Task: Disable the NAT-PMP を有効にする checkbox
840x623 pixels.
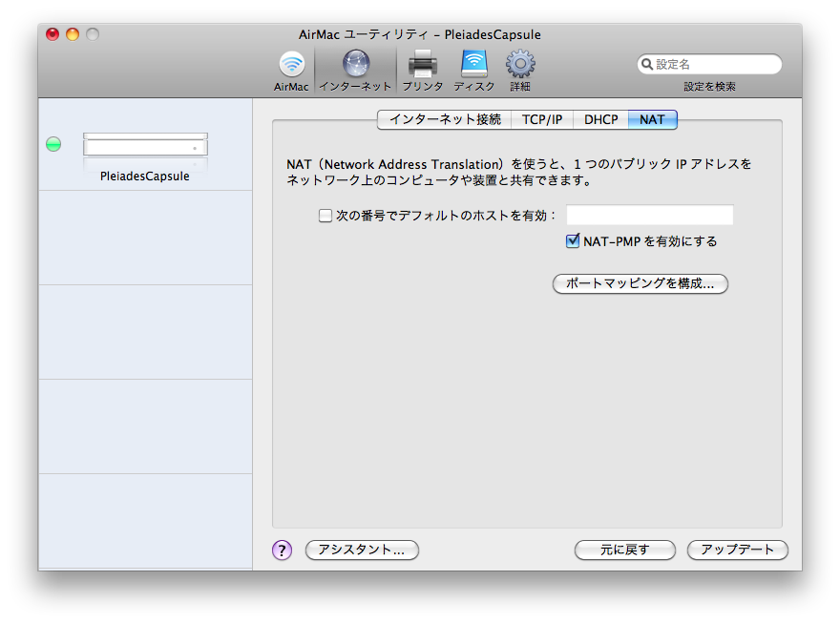Action: 573,240
